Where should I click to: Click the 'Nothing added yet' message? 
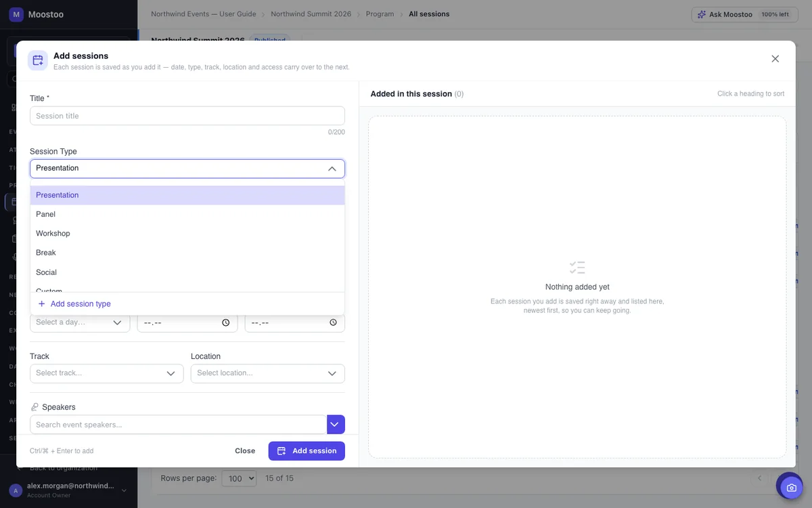click(577, 287)
